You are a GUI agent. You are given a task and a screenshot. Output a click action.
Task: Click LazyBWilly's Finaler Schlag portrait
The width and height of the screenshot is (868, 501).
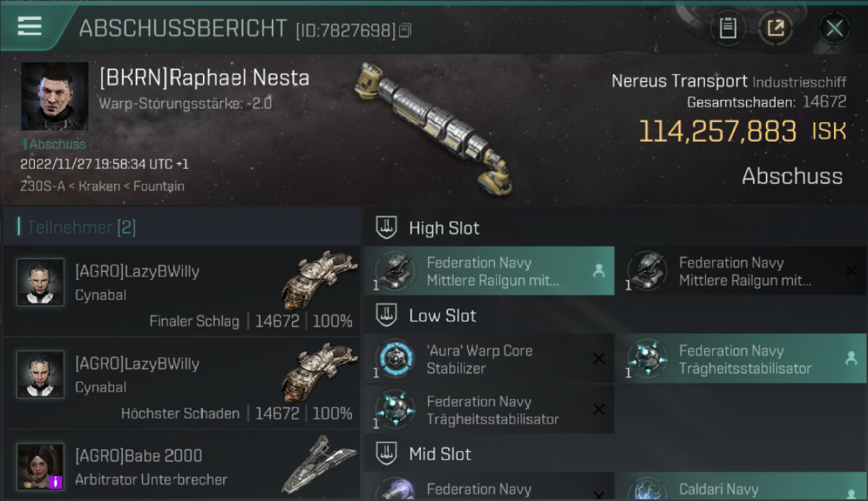pyautogui.click(x=41, y=283)
